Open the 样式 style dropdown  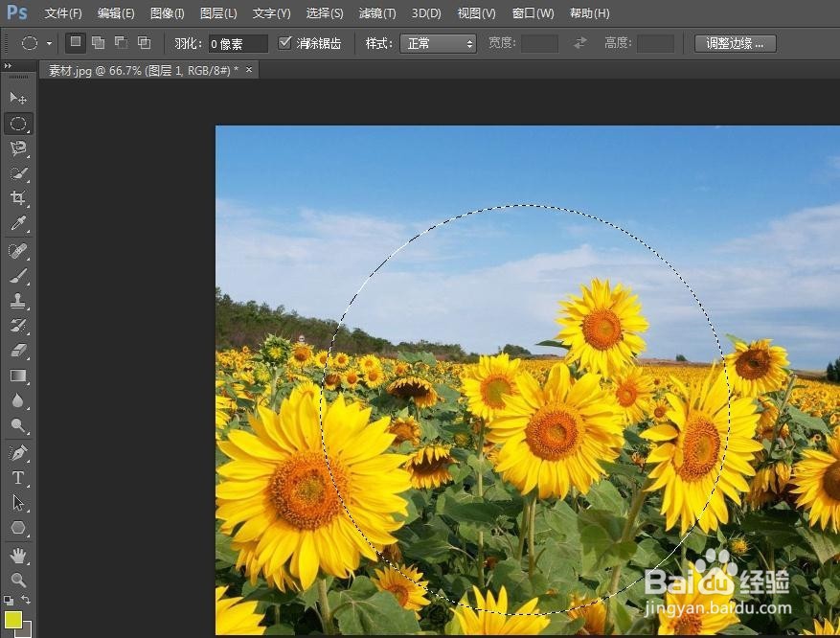pyautogui.click(x=439, y=43)
